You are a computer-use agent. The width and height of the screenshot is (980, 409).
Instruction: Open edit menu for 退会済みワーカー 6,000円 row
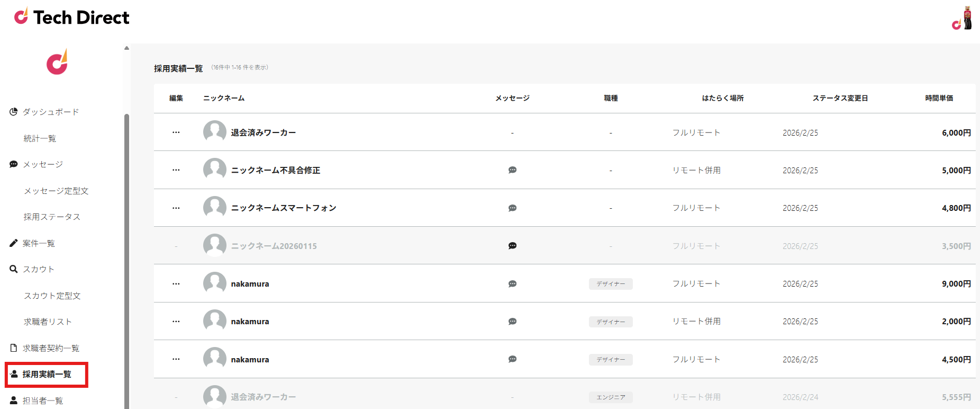click(176, 132)
